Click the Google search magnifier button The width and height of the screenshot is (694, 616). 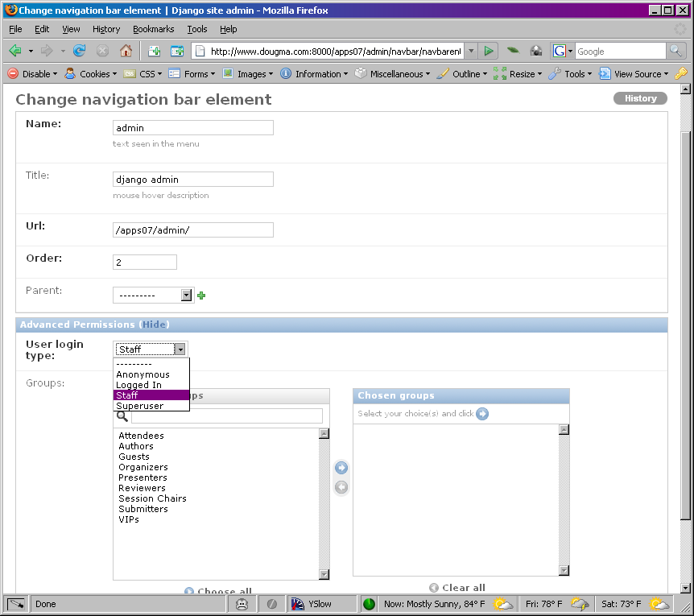pos(676,51)
